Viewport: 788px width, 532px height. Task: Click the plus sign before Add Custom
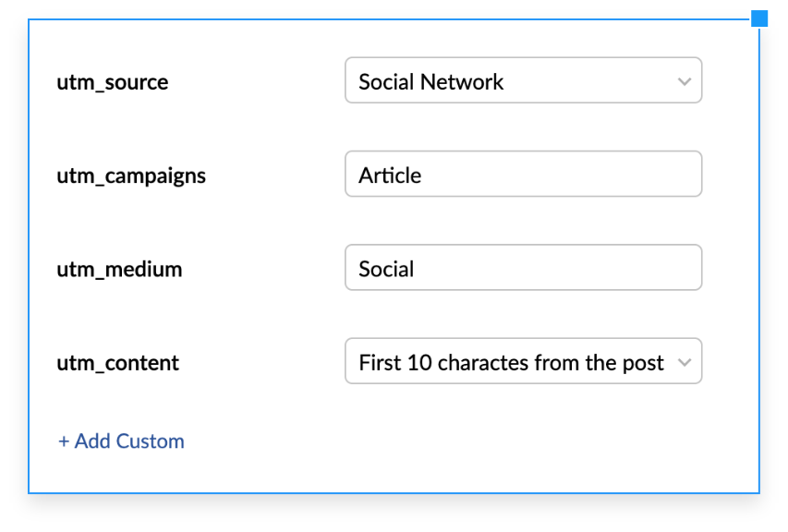pyautogui.click(x=63, y=441)
